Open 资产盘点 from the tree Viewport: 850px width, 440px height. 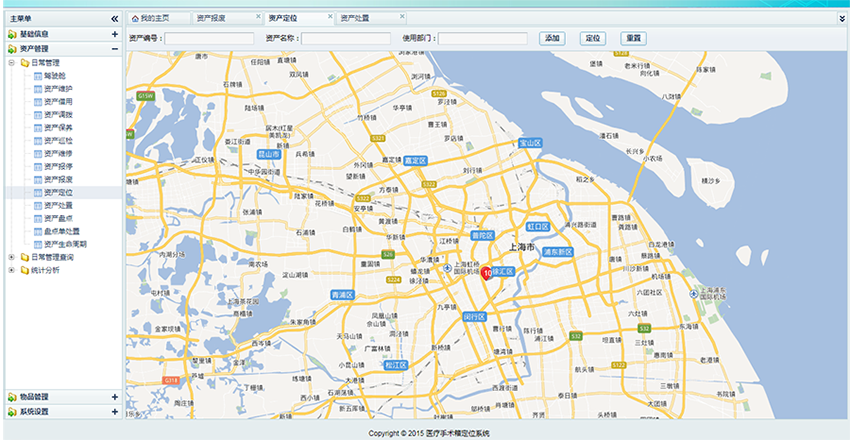click(x=58, y=219)
